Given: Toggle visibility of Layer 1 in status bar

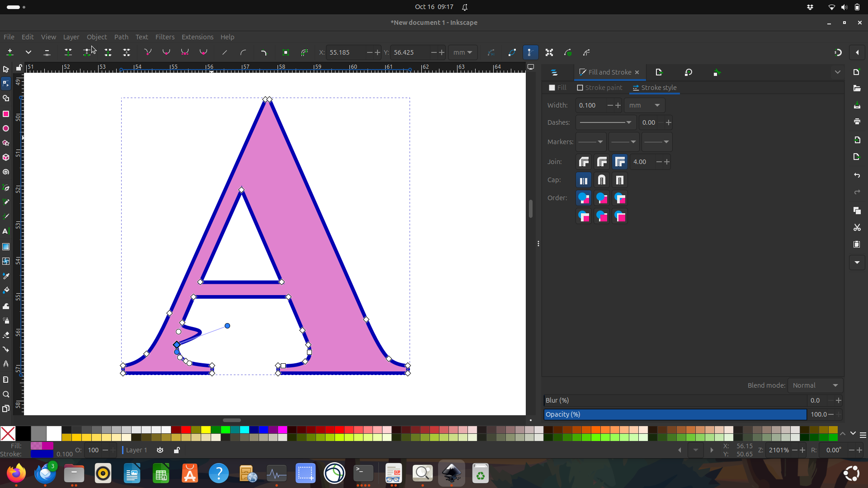Looking at the screenshot, I should point(160,450).
